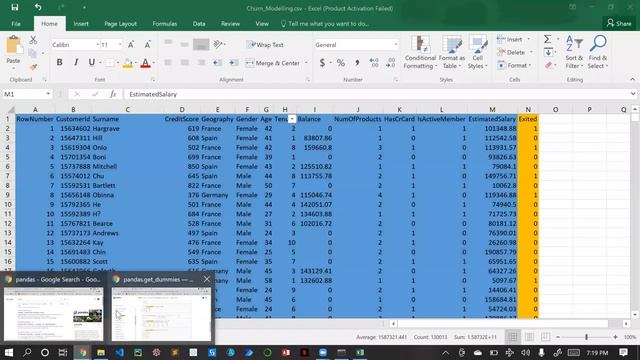Image resolution: width=640 pixels, height=360 pixels.
Task: Open Find & Select menu
Action: coord(598,52)
